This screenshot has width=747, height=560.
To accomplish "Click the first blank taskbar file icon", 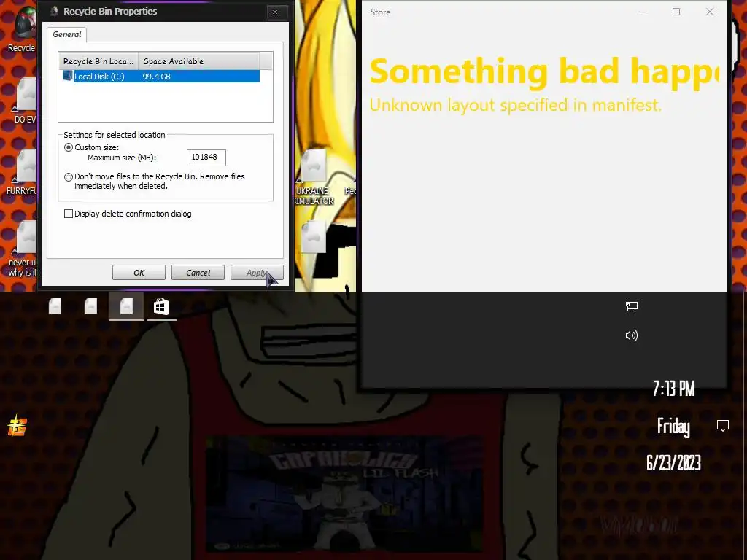I will [55, 306].
